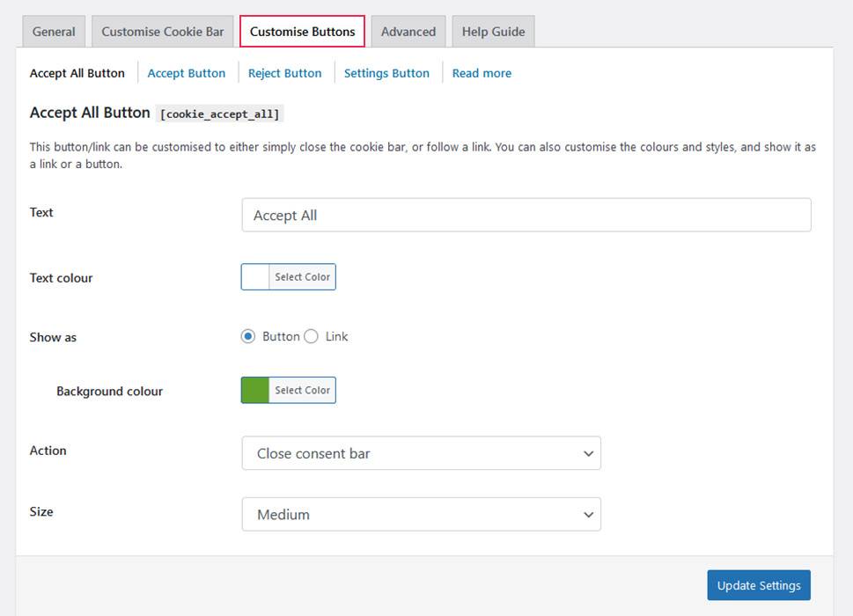Switch to Customise Cookie Bar tab
853x616 pixels.
tap(163, 32)
